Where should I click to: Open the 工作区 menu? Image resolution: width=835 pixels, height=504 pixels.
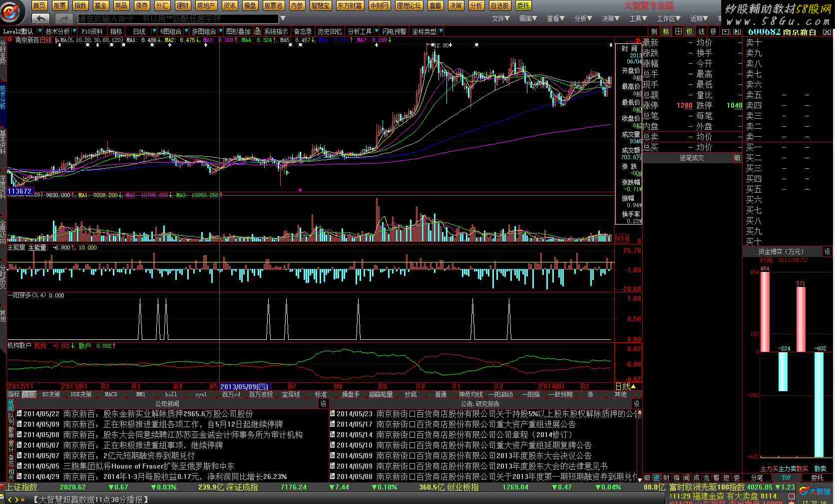(668, 18)
